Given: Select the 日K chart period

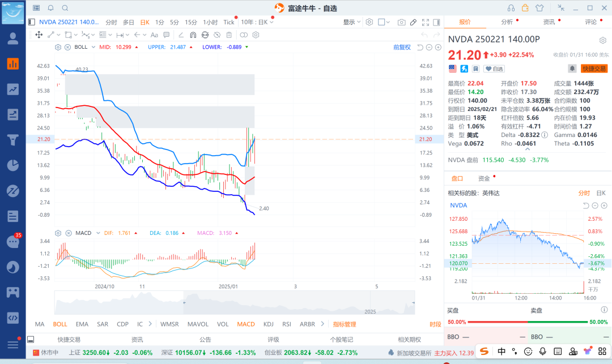Looking at the screenshot, I should point(145,22).
